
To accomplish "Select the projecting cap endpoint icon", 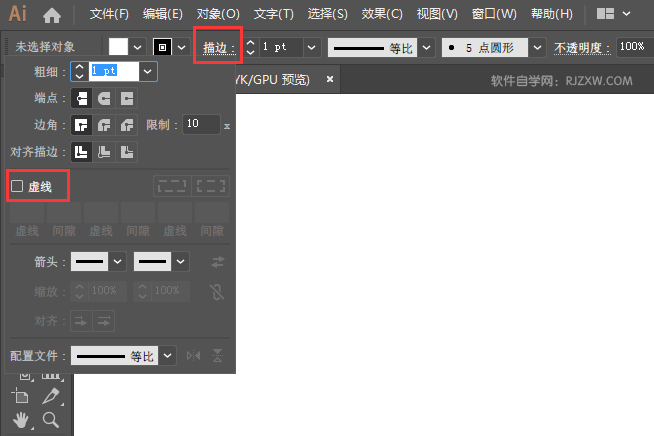I will pyautogui.click(x=127, y=98).
